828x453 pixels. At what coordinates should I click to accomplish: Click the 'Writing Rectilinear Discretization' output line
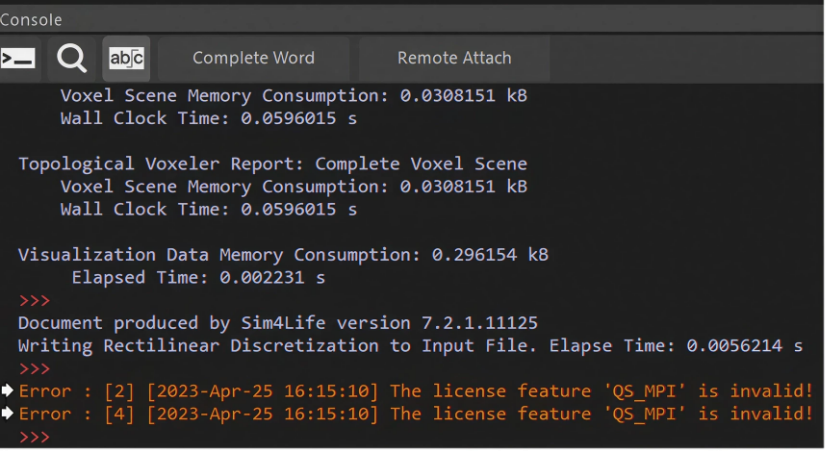410,346
